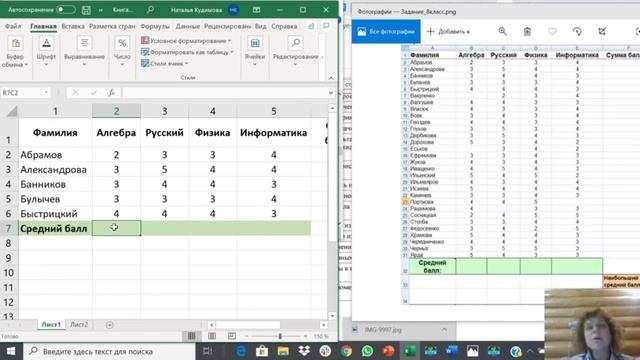
Task: Open the Редактирование search icon
Action: click(x=296, y=43)
